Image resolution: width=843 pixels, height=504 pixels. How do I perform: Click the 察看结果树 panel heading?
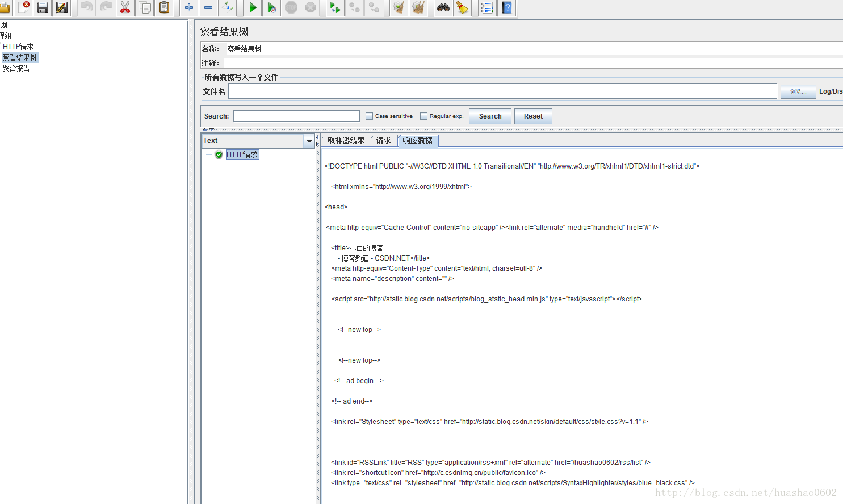224,32
